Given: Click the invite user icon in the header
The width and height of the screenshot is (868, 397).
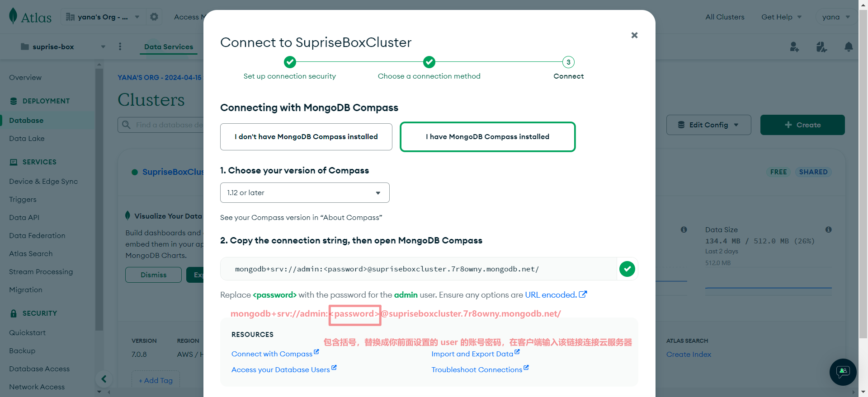Looking at the screenshot, I should pos(794,47).
